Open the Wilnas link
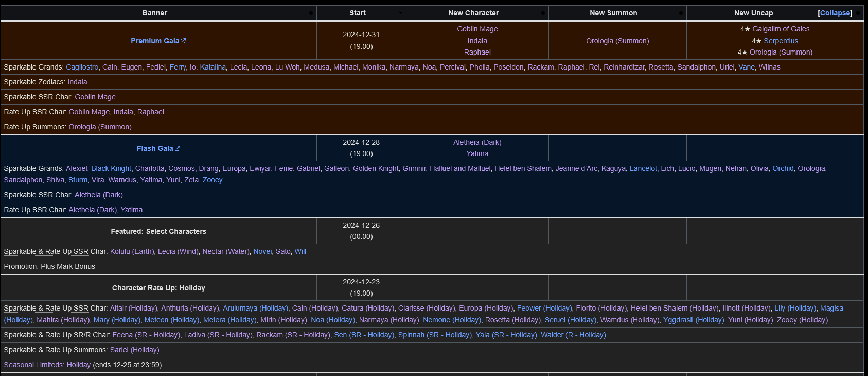 click(770, 67)
